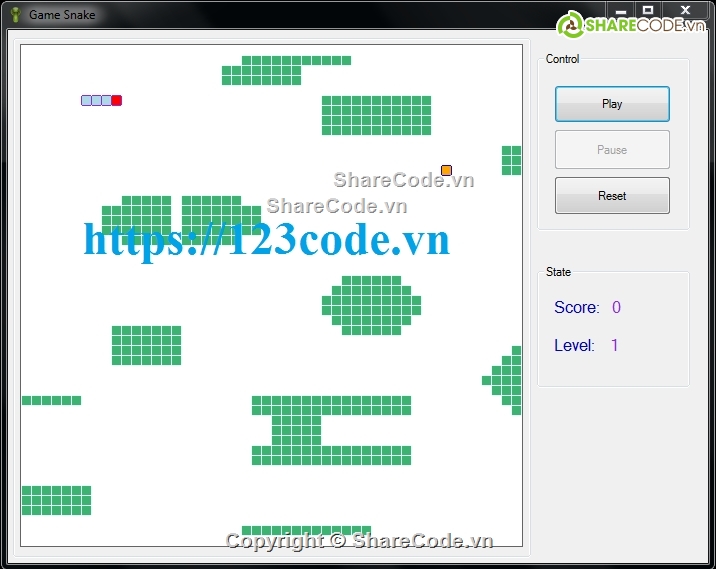Click the "Level:" label
The image size is (716, 569).
tap(574, 346)
